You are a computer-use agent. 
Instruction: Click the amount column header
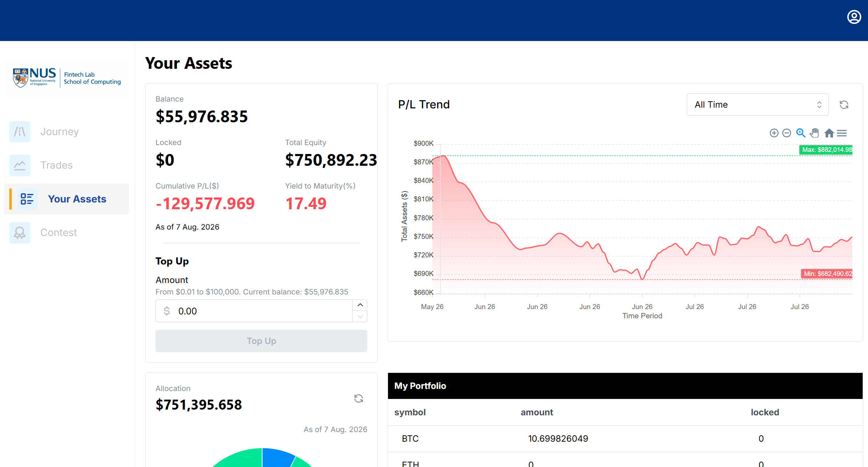pos(537,412)
